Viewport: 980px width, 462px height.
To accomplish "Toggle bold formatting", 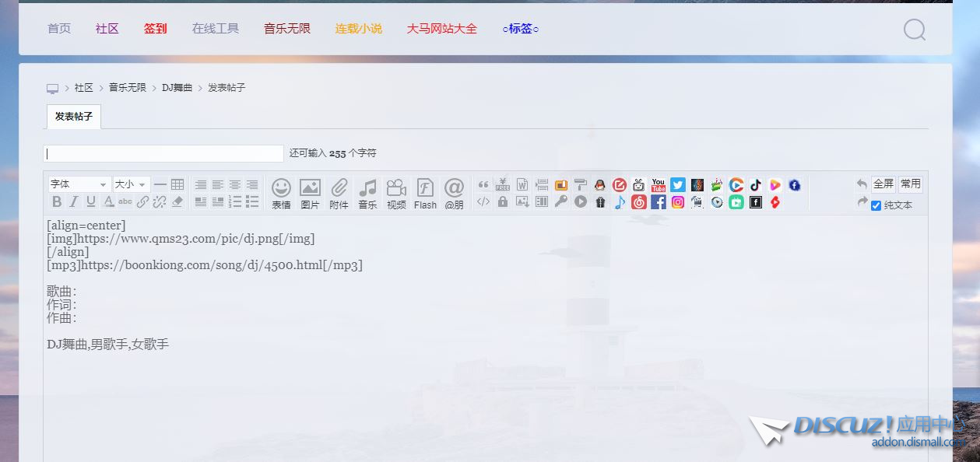I will tap(57, 202).
